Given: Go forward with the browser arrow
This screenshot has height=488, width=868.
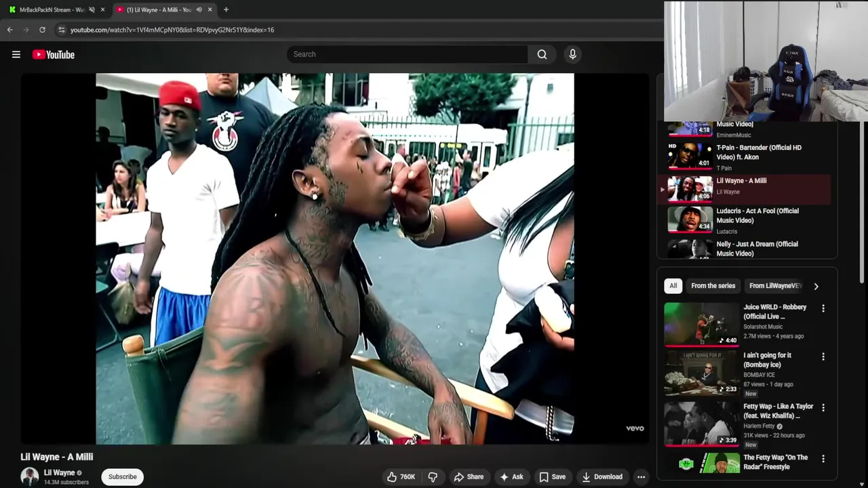Looking at the screenshot, I should click(26, 30).
